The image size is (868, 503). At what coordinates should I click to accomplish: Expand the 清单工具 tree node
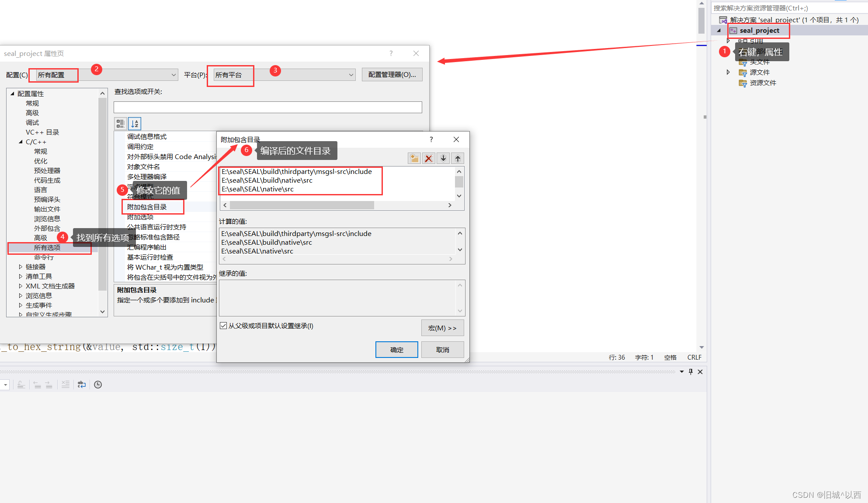point(21,276)
